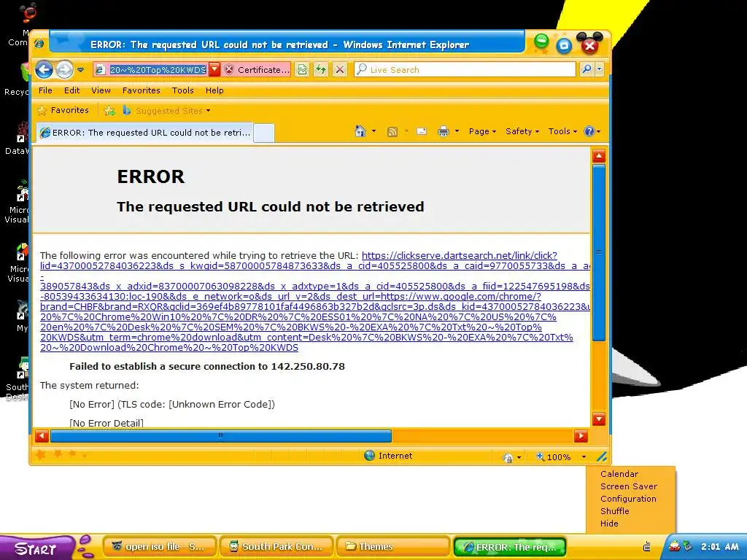Click the Forward navigation arrow
Screen dimensions: 747x560
click(x=64, y=70)
